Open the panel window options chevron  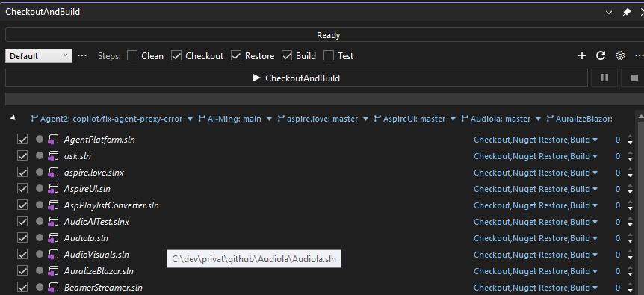coord(609,12)
